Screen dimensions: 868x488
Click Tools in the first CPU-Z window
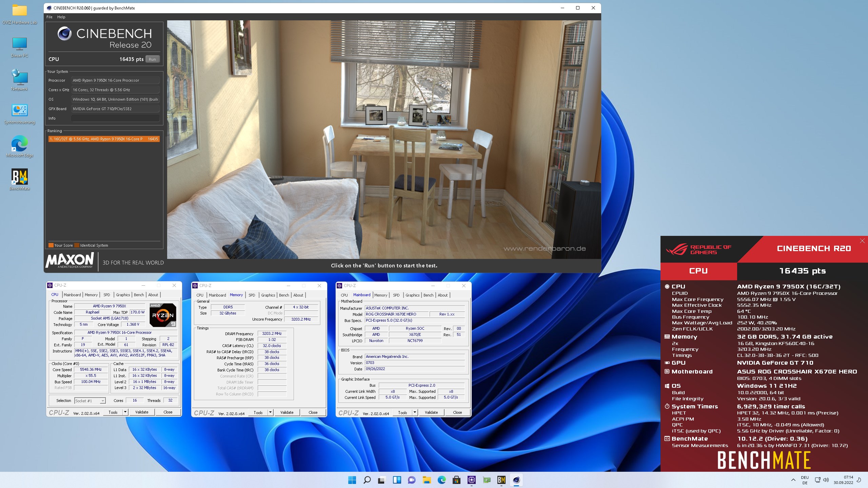coord(113,412)
